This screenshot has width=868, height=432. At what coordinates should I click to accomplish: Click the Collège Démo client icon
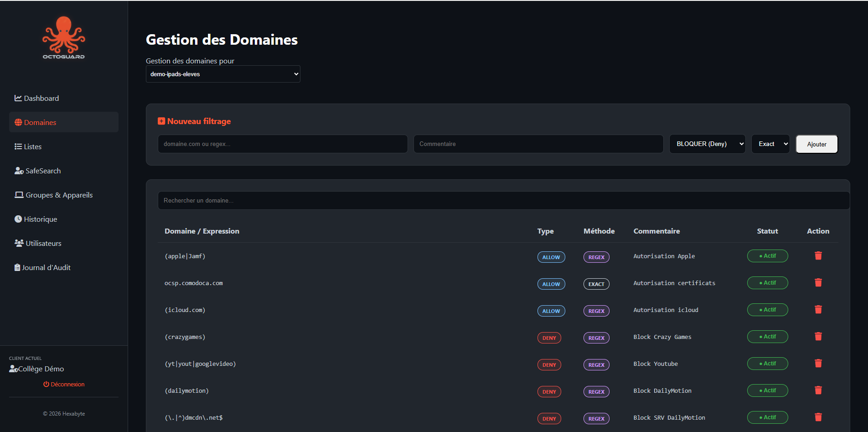(14, 369)
